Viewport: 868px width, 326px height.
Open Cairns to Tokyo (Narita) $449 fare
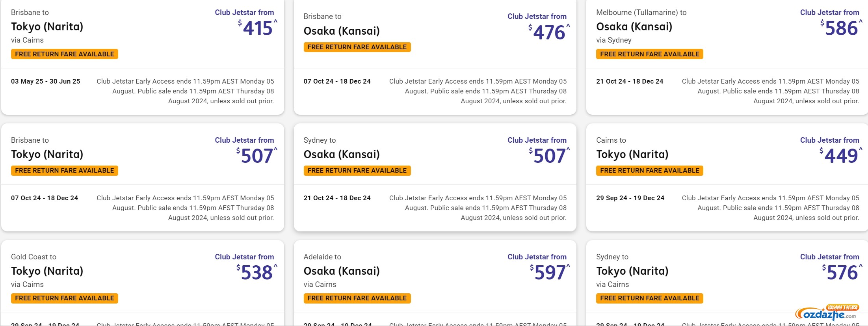pos(727,177)
